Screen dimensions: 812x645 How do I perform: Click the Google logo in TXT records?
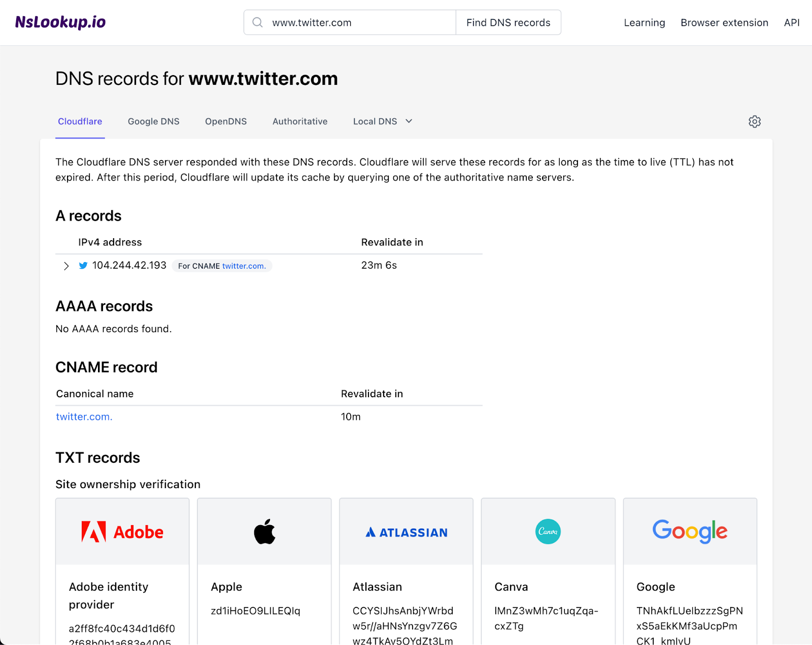coord(690,532)
